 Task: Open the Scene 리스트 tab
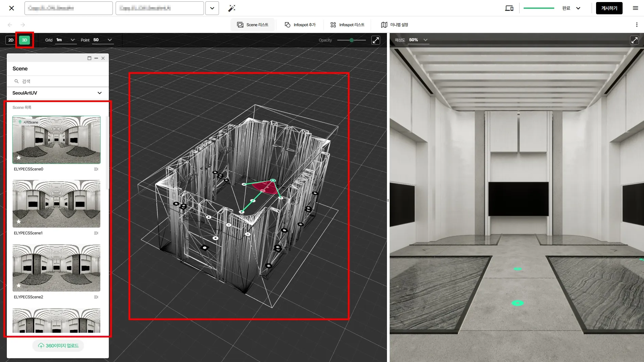pos(253,25)
